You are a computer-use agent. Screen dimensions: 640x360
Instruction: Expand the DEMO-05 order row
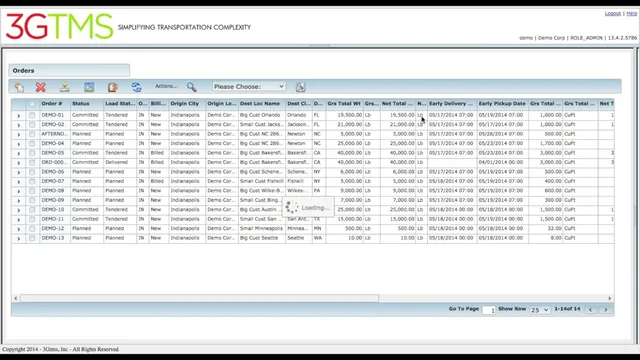click(18, 153)
